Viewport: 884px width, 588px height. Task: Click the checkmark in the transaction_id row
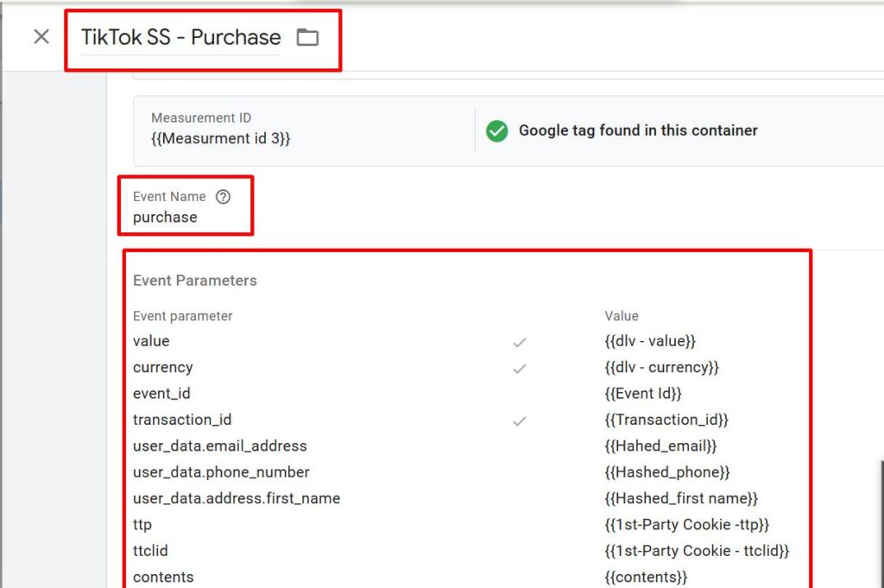519,421
